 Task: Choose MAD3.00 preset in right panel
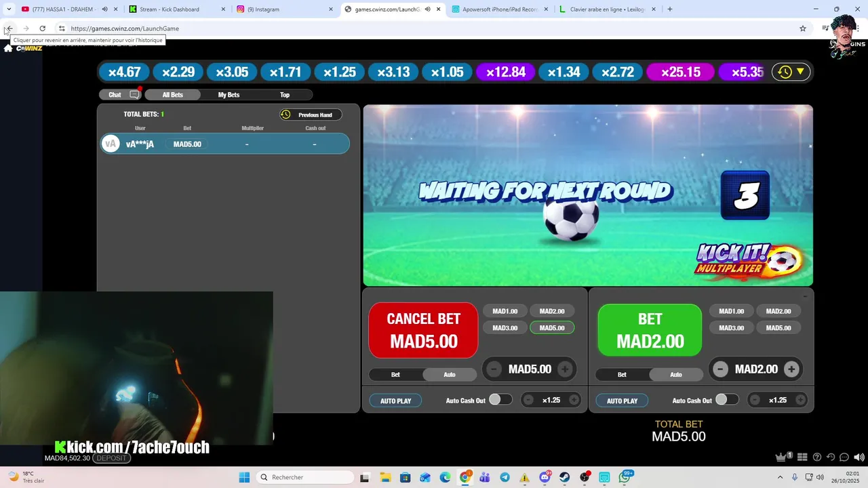pyautogui.click(x=732, y=328)
